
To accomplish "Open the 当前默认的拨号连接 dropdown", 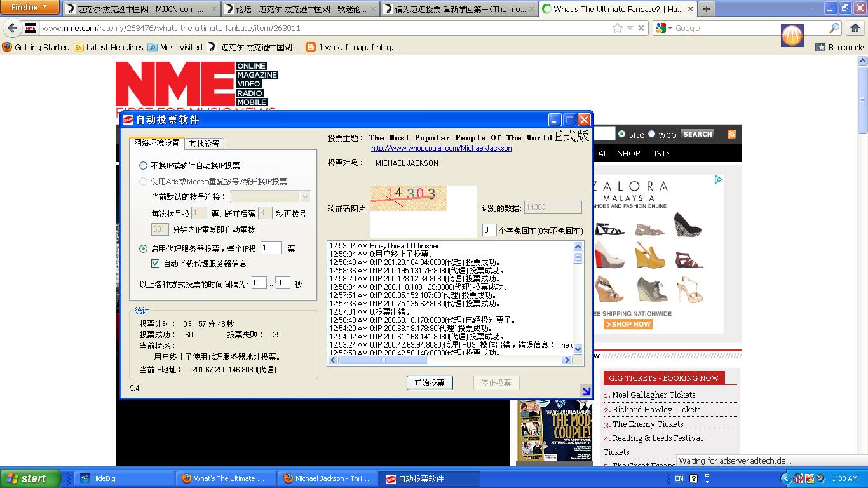I will click(x=271, y=197).
